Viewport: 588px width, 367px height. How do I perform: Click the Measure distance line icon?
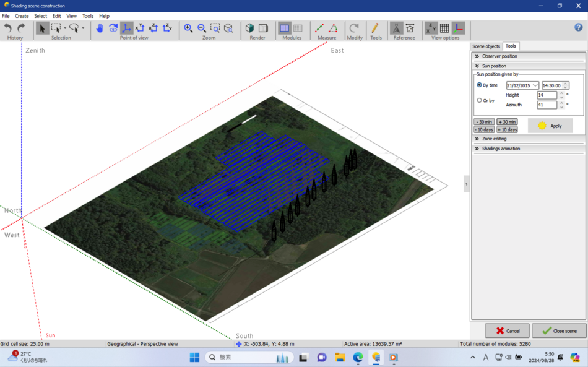[319, 28]
